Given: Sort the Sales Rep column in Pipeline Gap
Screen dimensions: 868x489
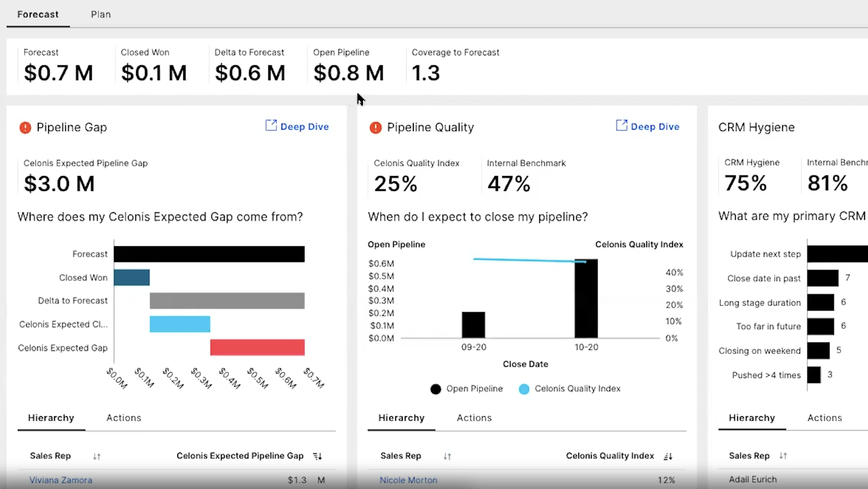Looking at the screenshot, I should point(97,456).
